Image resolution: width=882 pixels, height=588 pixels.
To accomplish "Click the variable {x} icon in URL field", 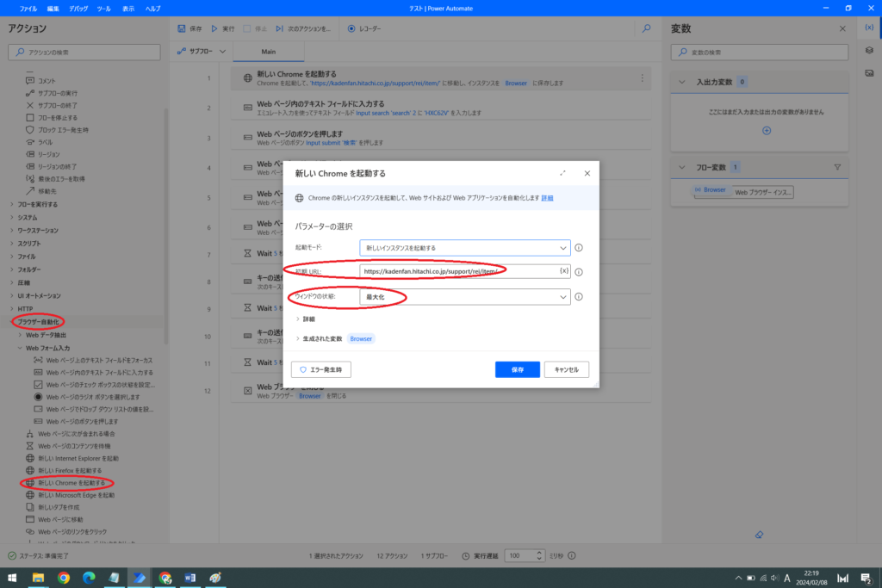I will click(564, 271).
